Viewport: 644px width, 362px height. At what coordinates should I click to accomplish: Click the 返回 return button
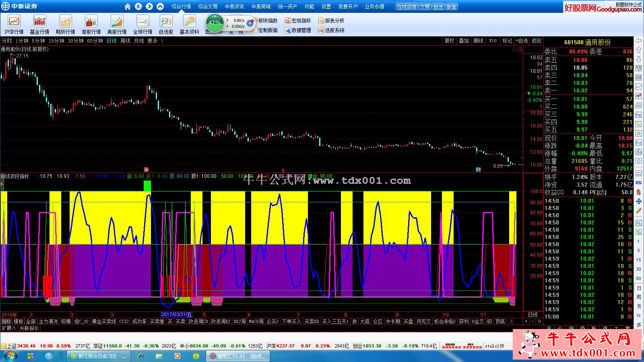[536, 41]
